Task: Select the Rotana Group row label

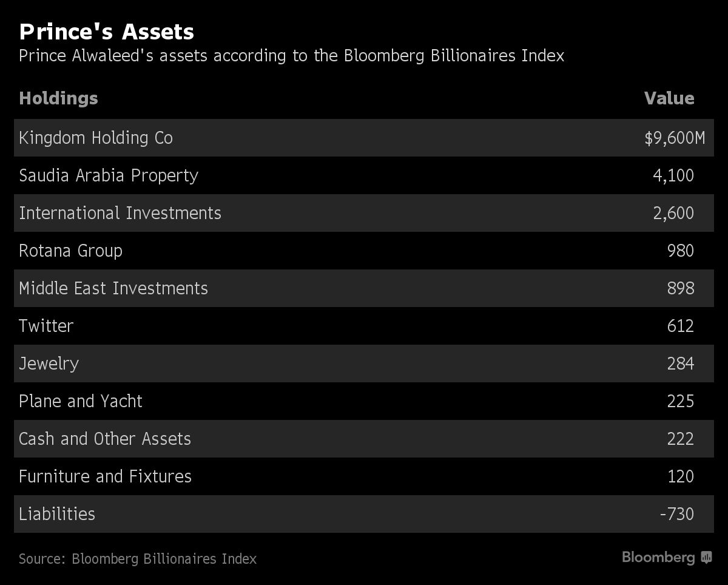Action: (x=70, y=251)
